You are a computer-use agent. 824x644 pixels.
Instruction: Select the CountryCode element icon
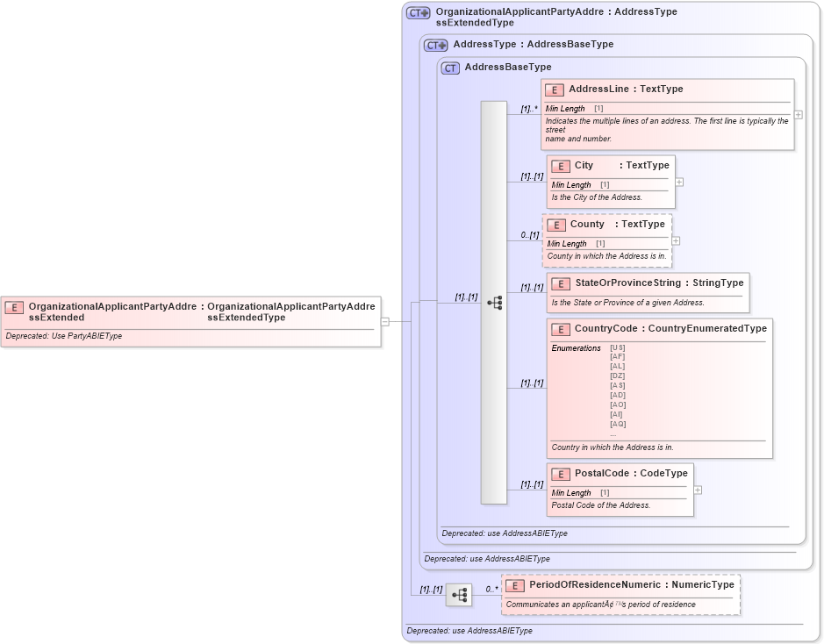(561, 329)
